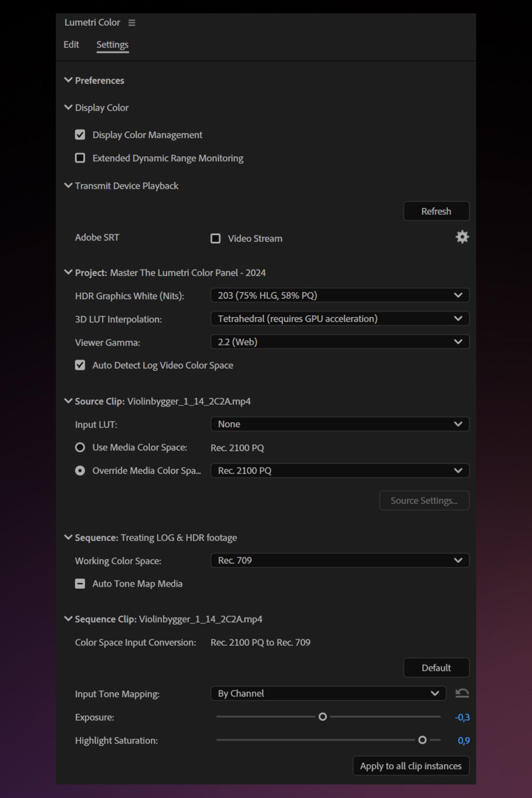Open the Input LUT dropdown
This screenshot has height=798, width=532.
(339, 424)
